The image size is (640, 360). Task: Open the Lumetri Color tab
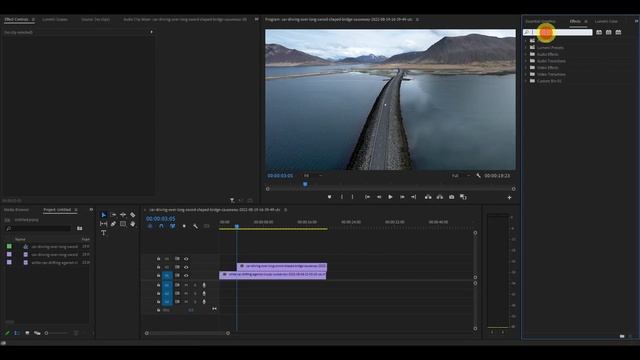(606, 21)
